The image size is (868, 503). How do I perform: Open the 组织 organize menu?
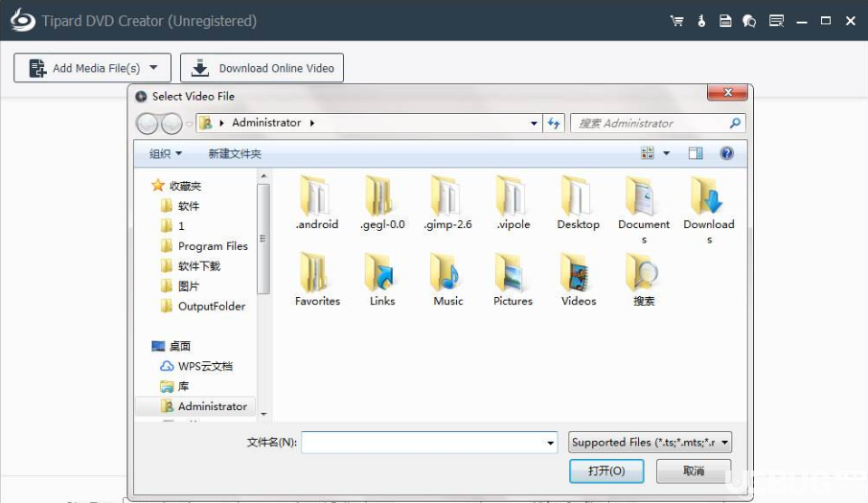pos(165,153)
